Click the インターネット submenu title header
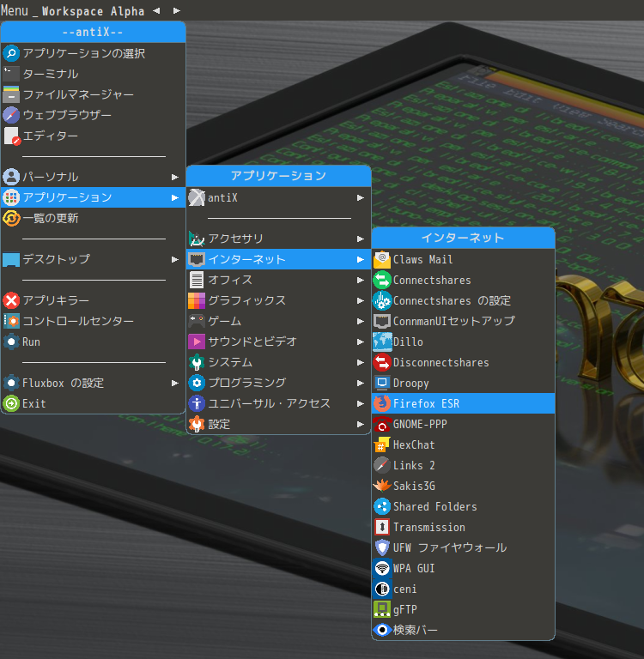644x659 pixels. click(463, 238)
